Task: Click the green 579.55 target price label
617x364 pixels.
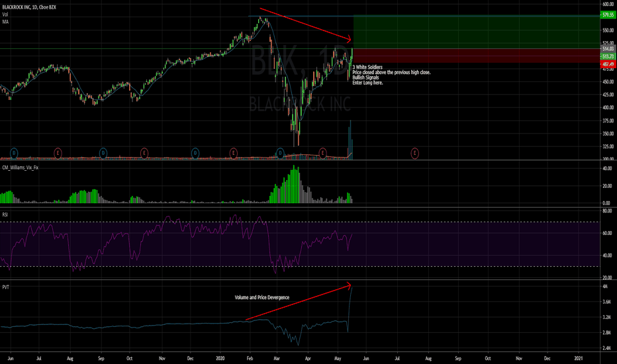Action: pos(608,15)
